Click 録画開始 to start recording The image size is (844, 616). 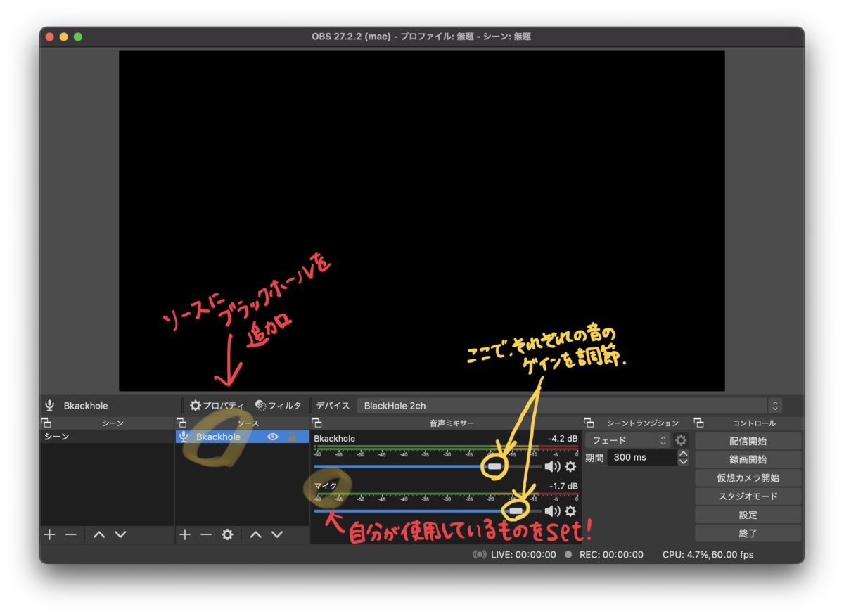[x=748, y=459]
